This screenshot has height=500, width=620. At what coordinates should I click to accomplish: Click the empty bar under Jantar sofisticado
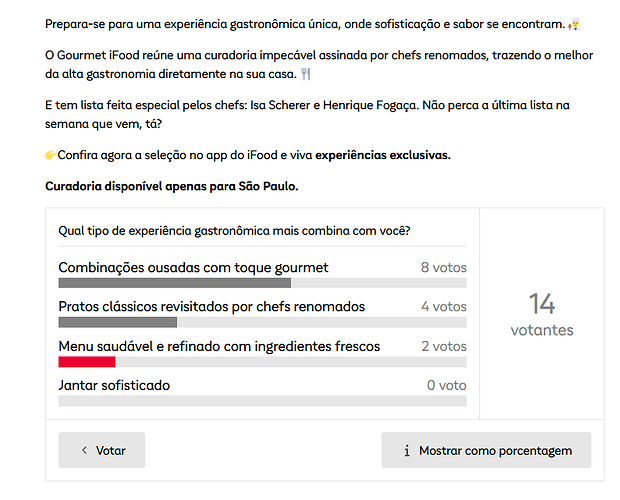pyautogui.click(x=262, y=401)
